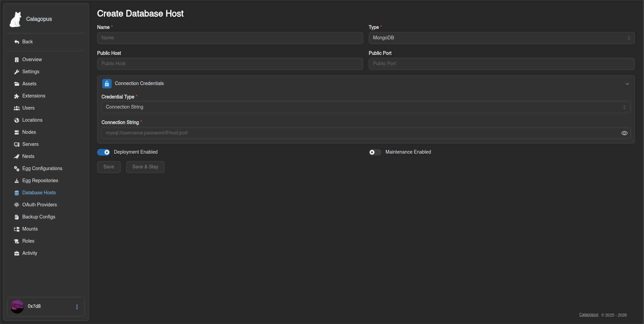Viewport: 644px width, 324px height.
Task: Open user menu with three-dot icon
Action: 77,307
